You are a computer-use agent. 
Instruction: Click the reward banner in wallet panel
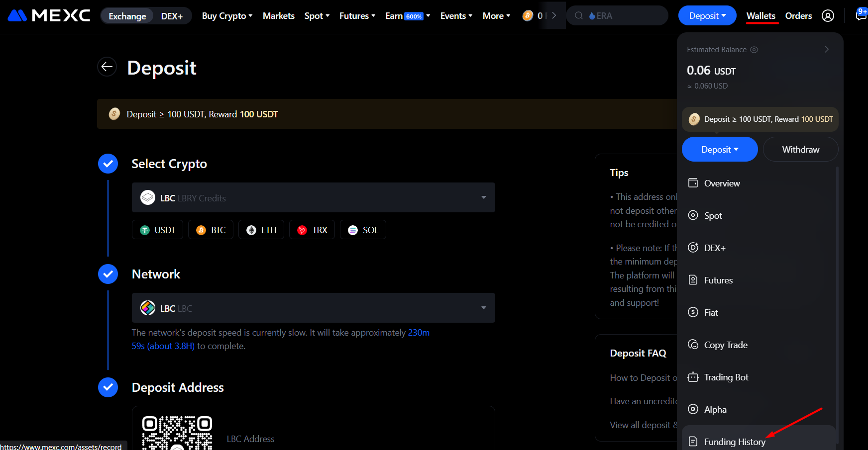tap(760, 119)
